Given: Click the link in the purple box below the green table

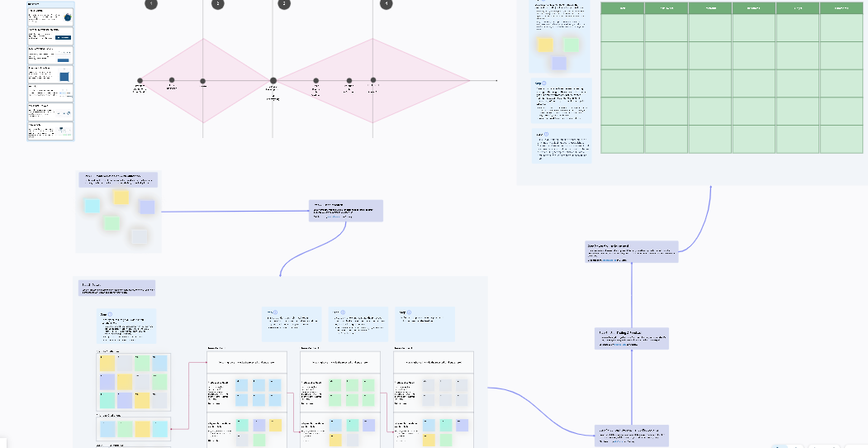Looking at the screenshot, I should (x=608, y=260).
